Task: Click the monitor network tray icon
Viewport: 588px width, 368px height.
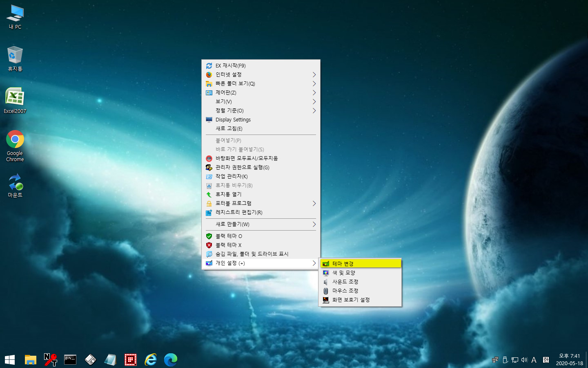Action: [514, 360]
